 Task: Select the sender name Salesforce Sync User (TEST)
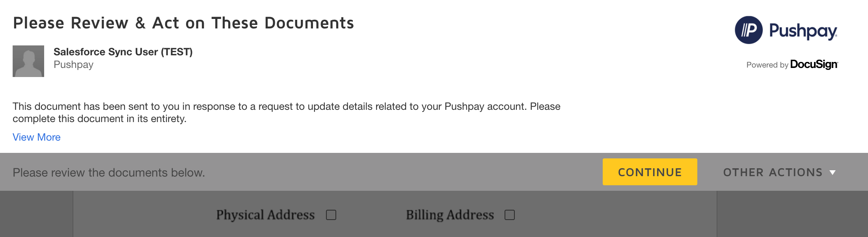pos(123,51)
